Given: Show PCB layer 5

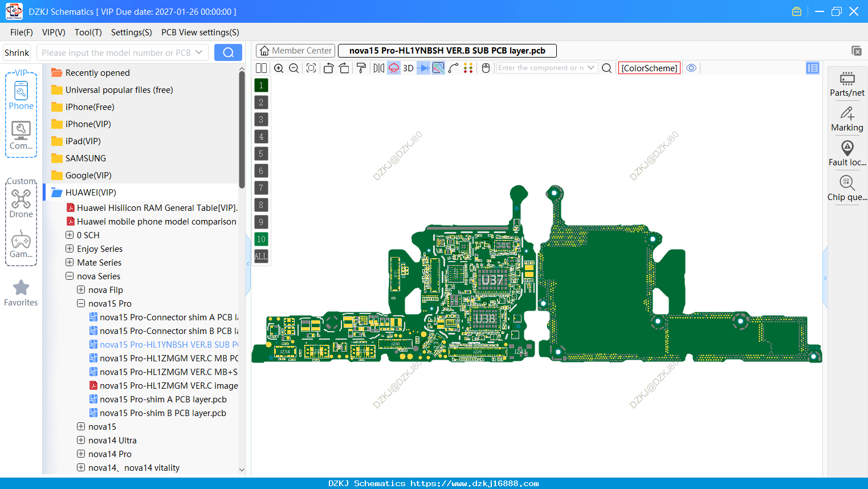Looking at the screenshot, I should pyautogui.click(x=261, y=154).
